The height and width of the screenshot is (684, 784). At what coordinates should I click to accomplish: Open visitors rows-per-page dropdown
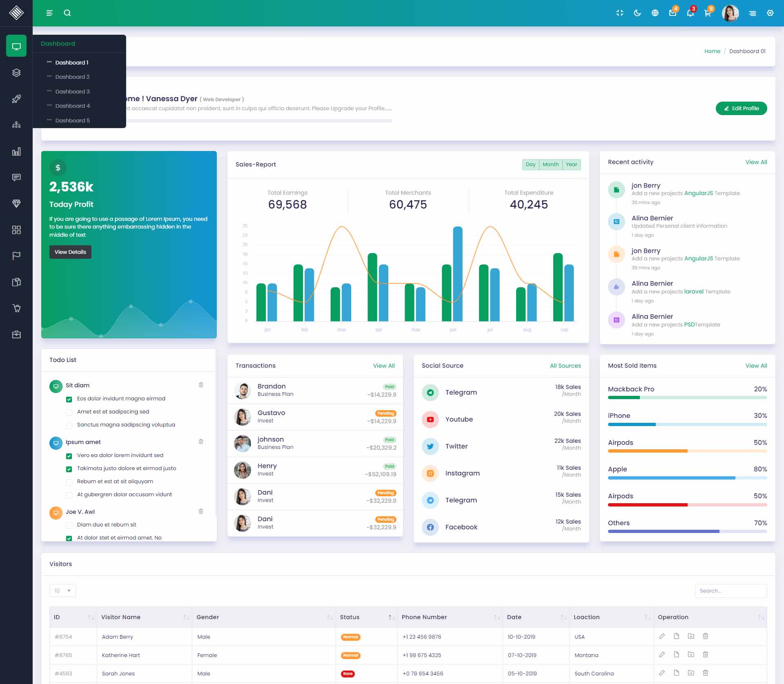62,591
